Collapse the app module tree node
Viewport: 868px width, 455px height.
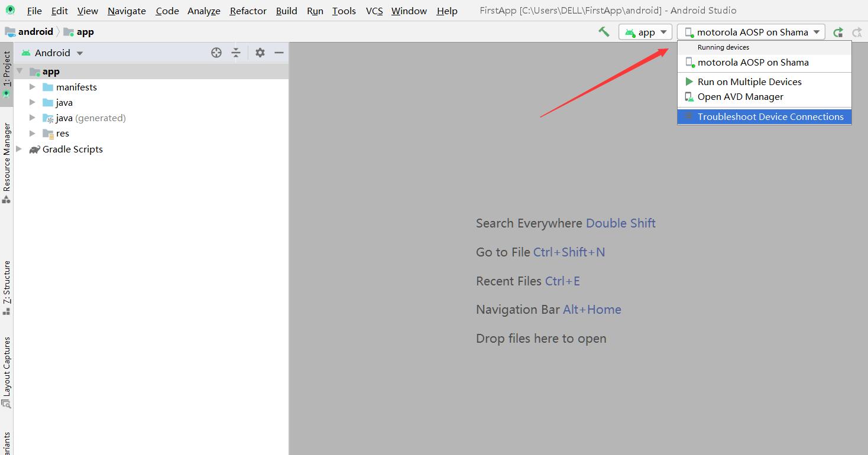click(x=20, y=71)
